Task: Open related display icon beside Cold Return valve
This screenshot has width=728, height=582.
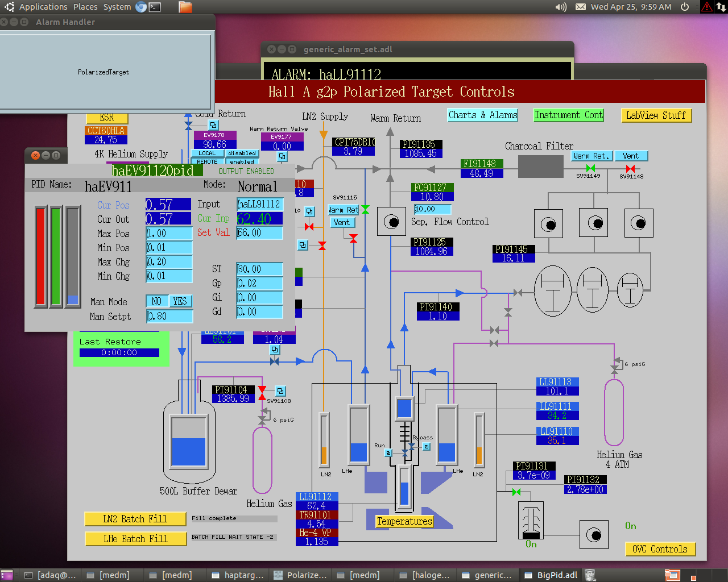Action: click(x=213, y=125)
